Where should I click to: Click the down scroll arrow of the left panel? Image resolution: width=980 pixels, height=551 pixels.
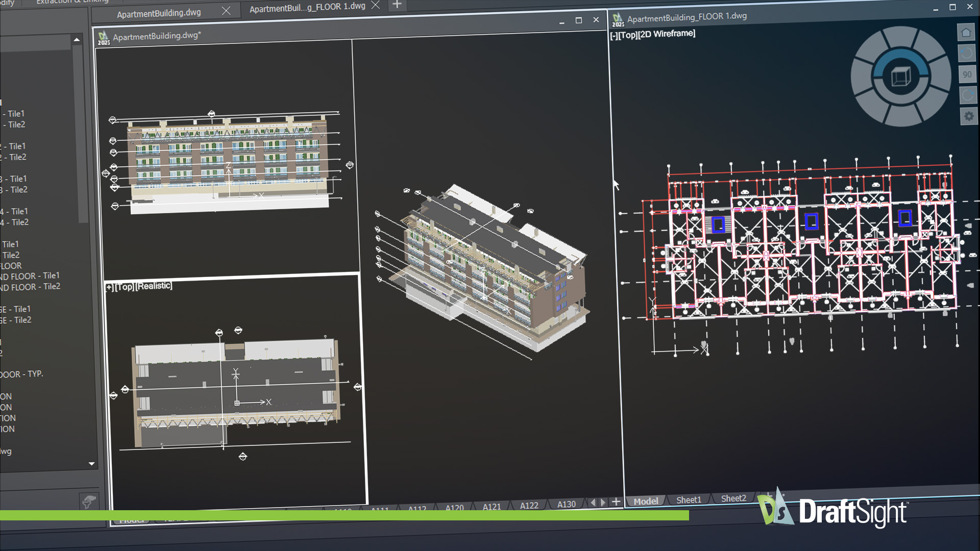[x=92, y=463]
